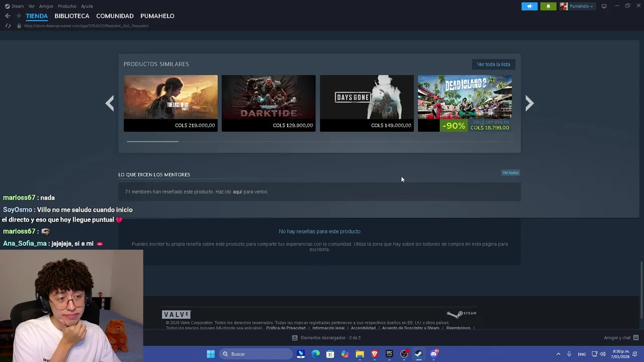Open the Steam taskbar icon

click(419, 354)
